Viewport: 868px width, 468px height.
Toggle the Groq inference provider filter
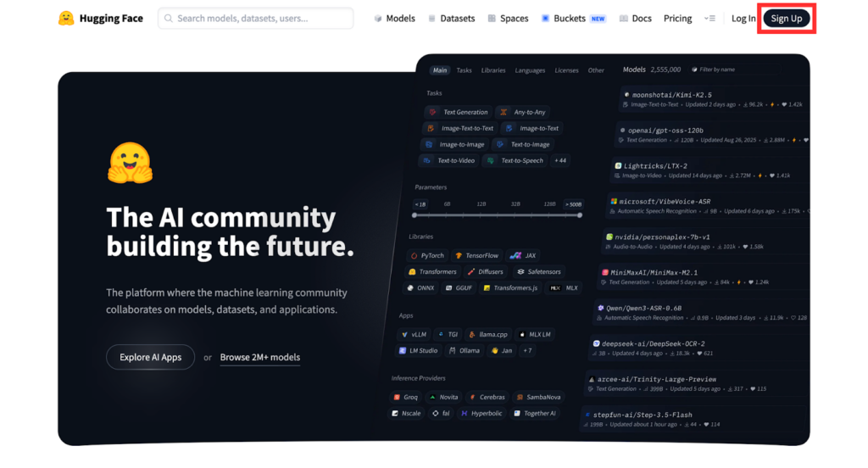coord(405,397)
